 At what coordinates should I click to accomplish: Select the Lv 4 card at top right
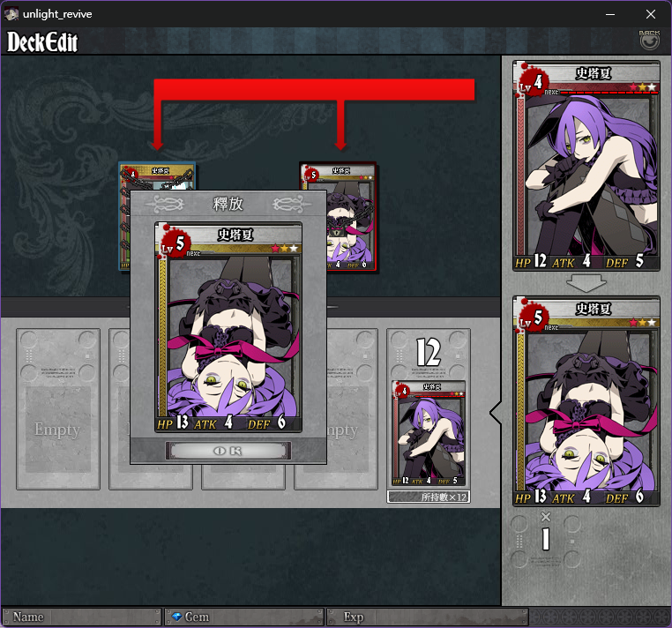586,166
